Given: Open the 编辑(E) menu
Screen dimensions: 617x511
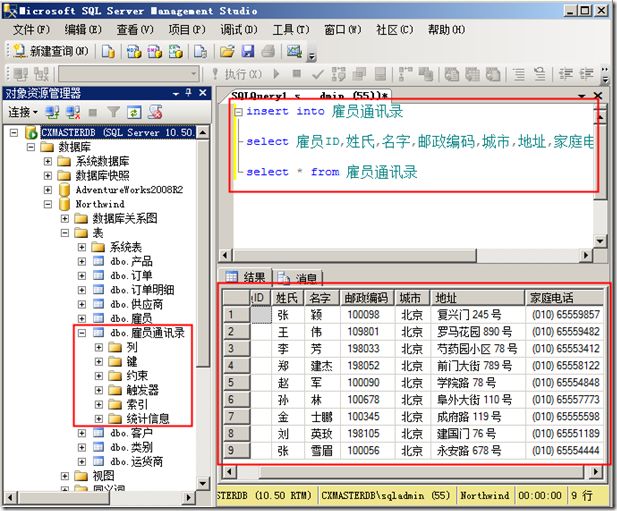Looking at the screenshot, I should point(83,30).
